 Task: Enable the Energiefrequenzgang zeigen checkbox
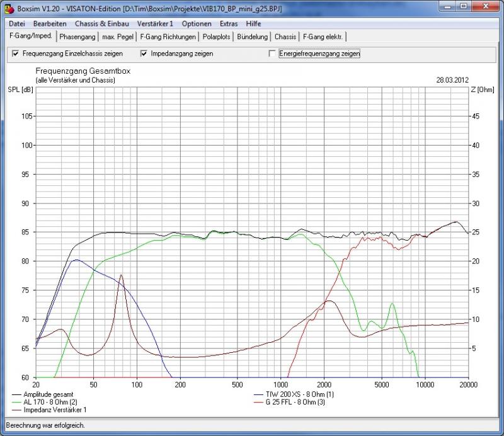[272, 54]
